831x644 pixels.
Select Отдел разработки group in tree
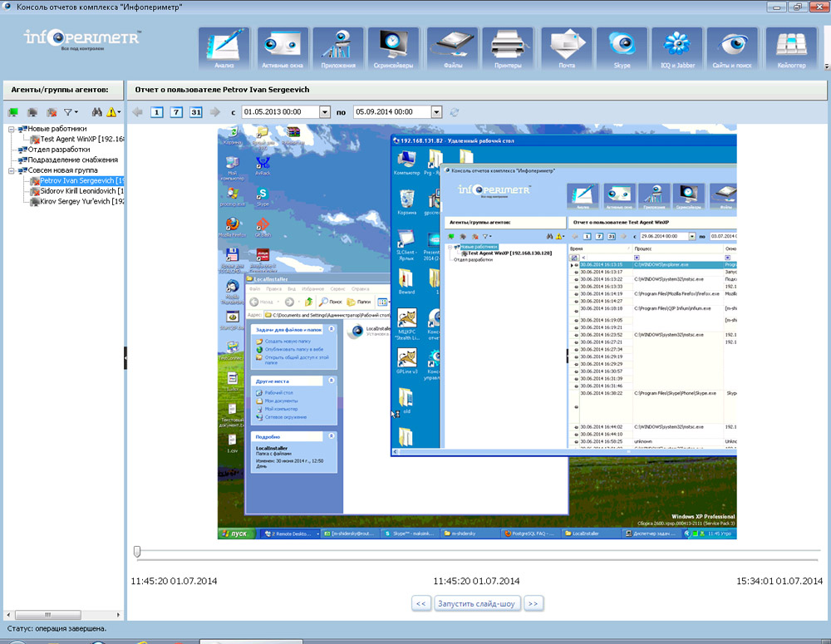[58, 150]
